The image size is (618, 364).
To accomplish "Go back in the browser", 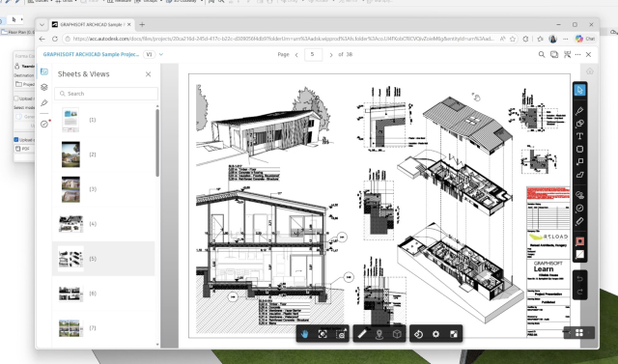I will 42,39.
